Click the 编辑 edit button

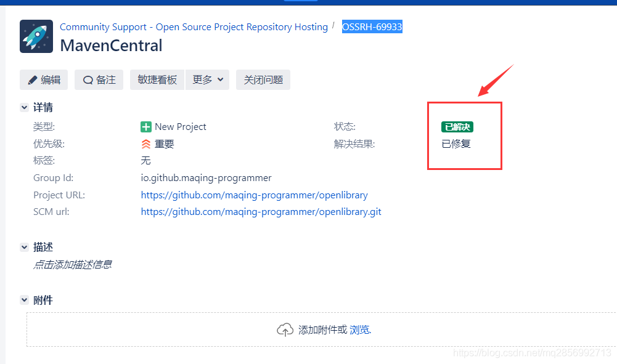44,80
